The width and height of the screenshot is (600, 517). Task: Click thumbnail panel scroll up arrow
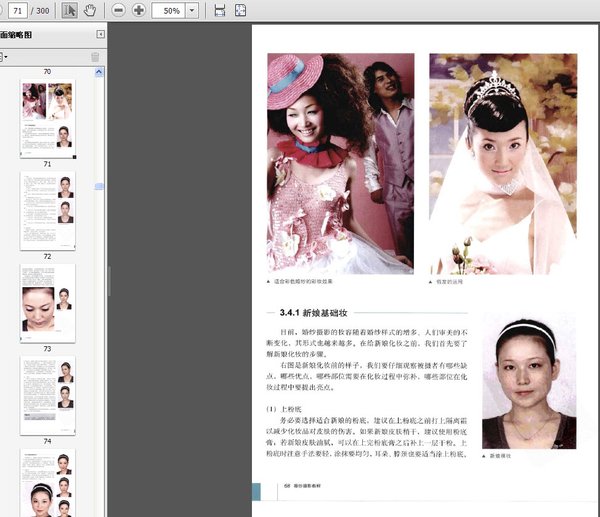pos(100,70)
